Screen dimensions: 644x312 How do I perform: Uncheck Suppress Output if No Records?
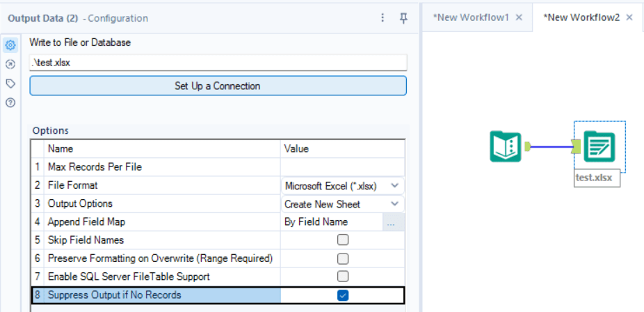(343, 295)
